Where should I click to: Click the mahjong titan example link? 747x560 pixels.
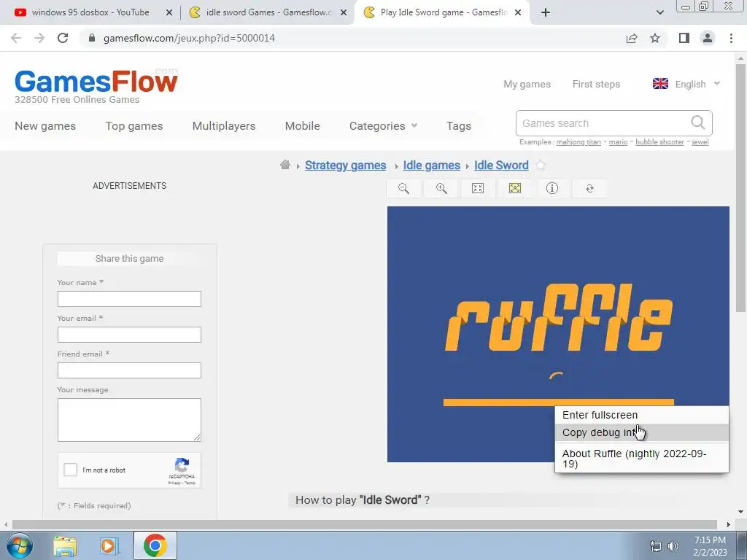(x=578, y=142)
